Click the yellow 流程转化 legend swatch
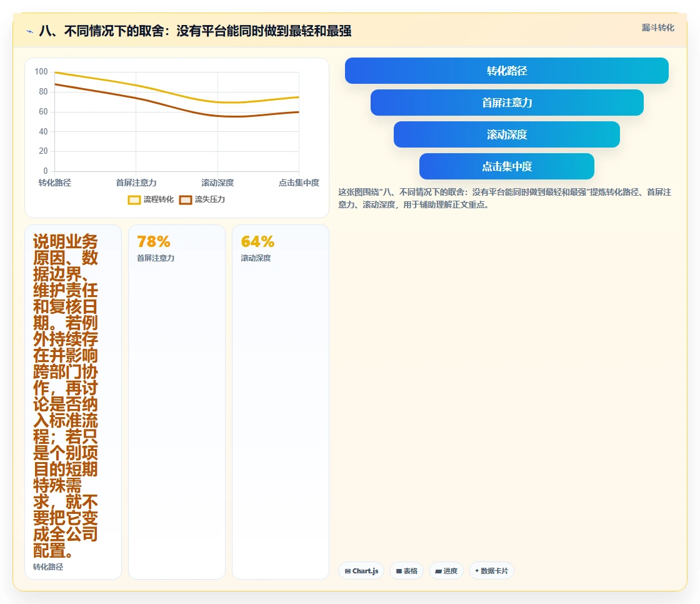This screenshot has height=604, width=700. click(x=134, y=199)
